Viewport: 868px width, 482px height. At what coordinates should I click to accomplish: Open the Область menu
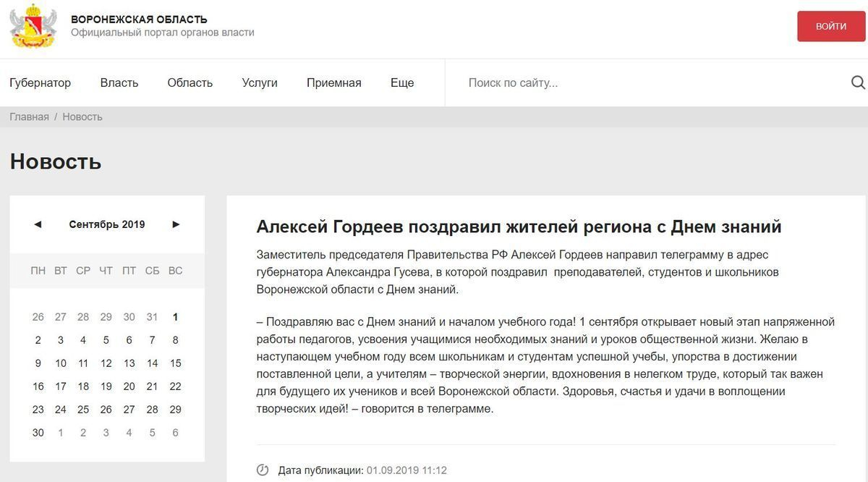pyautogui.click(x=190, y=83)
